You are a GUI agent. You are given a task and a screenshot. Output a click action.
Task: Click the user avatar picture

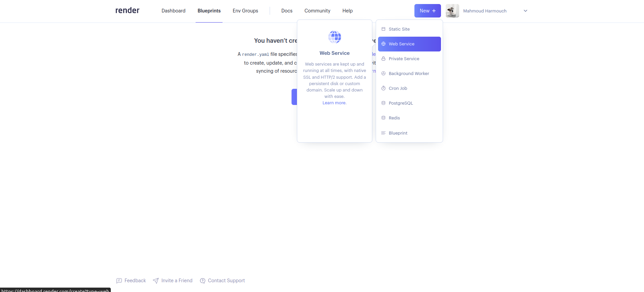click(452, 11)
